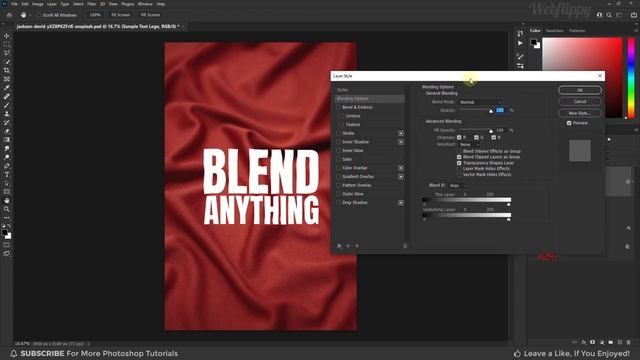The image size is (640, 360).
Task: Enable Inner Shadow checkbox
Action: coord(338,142)
